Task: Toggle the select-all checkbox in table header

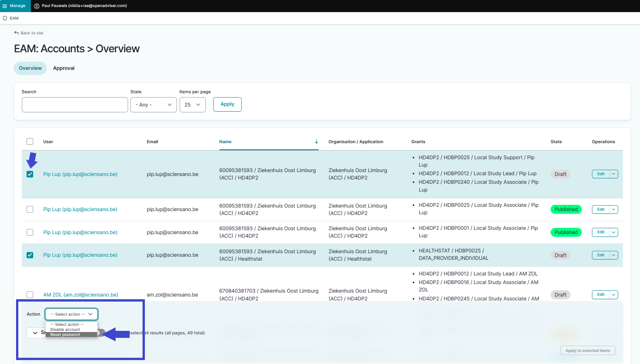Action: point(30,142)
